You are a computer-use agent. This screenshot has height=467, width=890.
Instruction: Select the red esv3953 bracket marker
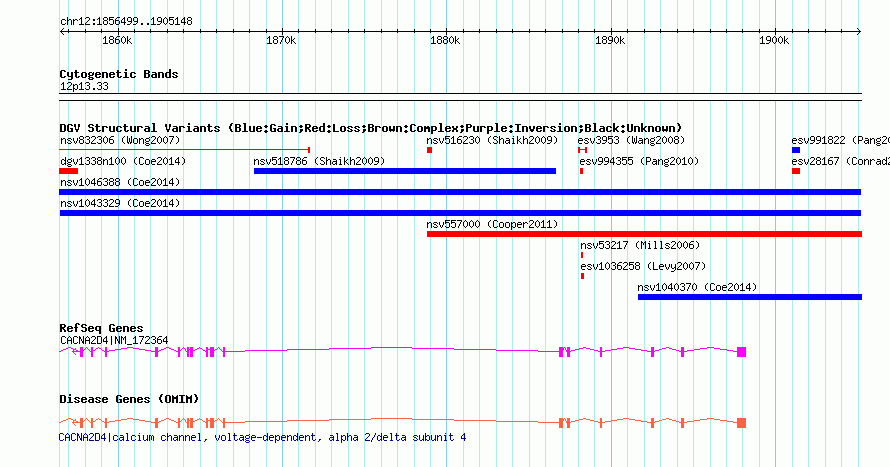[582, 150]
